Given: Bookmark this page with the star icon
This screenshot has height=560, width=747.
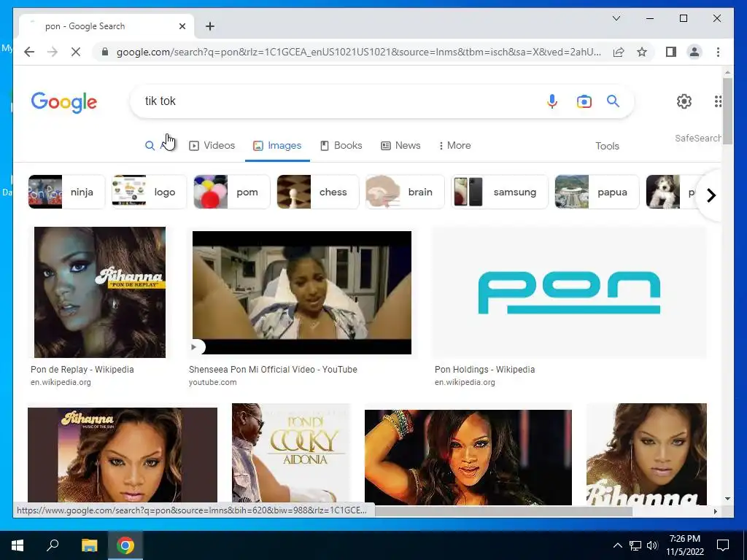Looking at the screenshot, I should [642, 52].
